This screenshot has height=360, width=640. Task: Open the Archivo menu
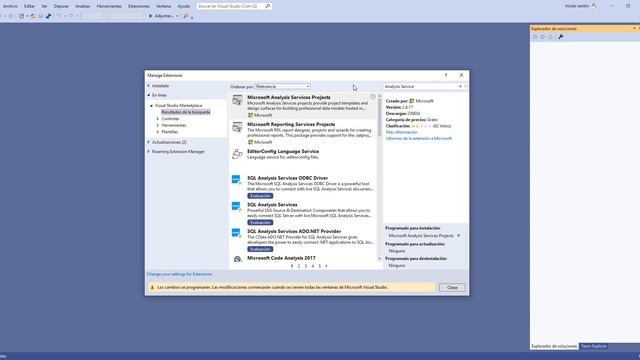[x=10, y=6]
